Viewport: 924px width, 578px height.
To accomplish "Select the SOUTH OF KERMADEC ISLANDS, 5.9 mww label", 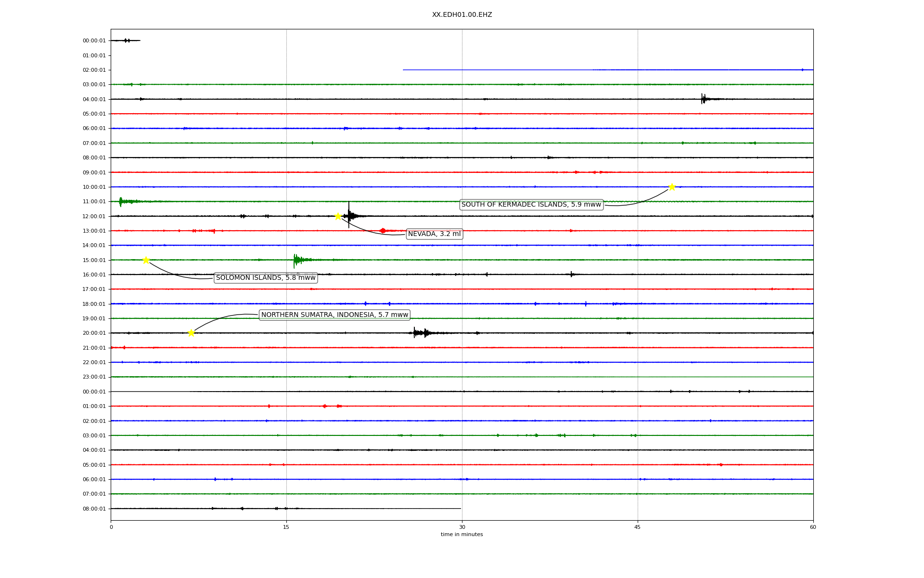I will coord(531,205).
